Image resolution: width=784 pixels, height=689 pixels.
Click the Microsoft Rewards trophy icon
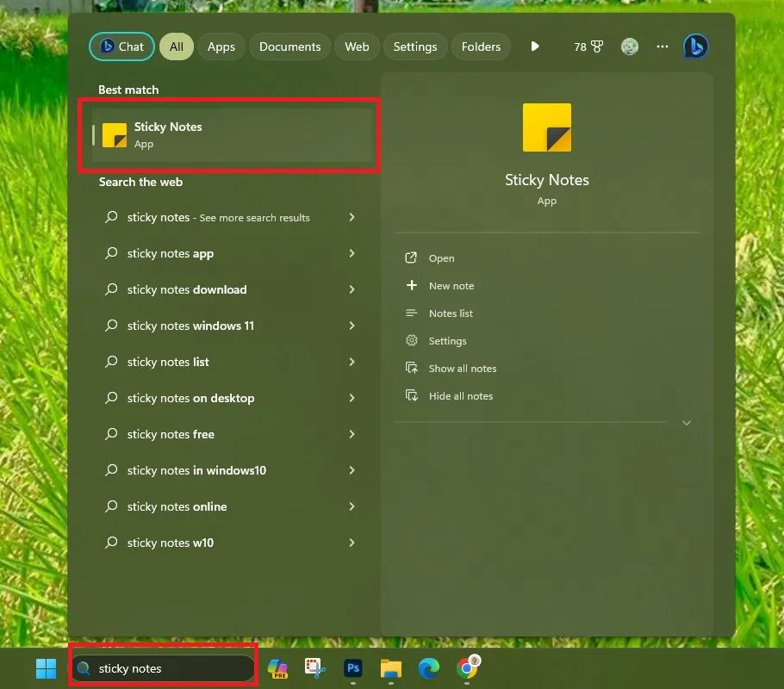click(596, 47)
